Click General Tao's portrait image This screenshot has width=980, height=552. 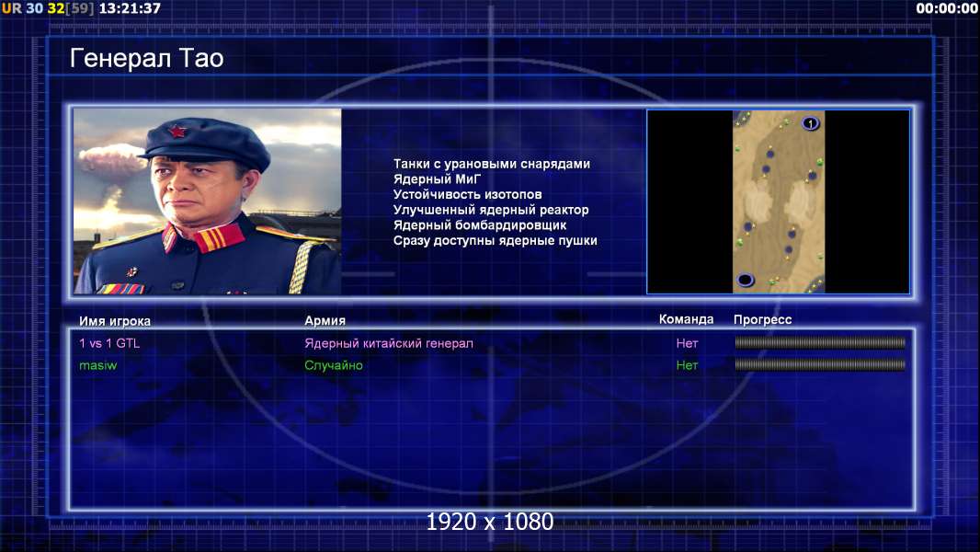pyautogui.click(x=208, y=201)
